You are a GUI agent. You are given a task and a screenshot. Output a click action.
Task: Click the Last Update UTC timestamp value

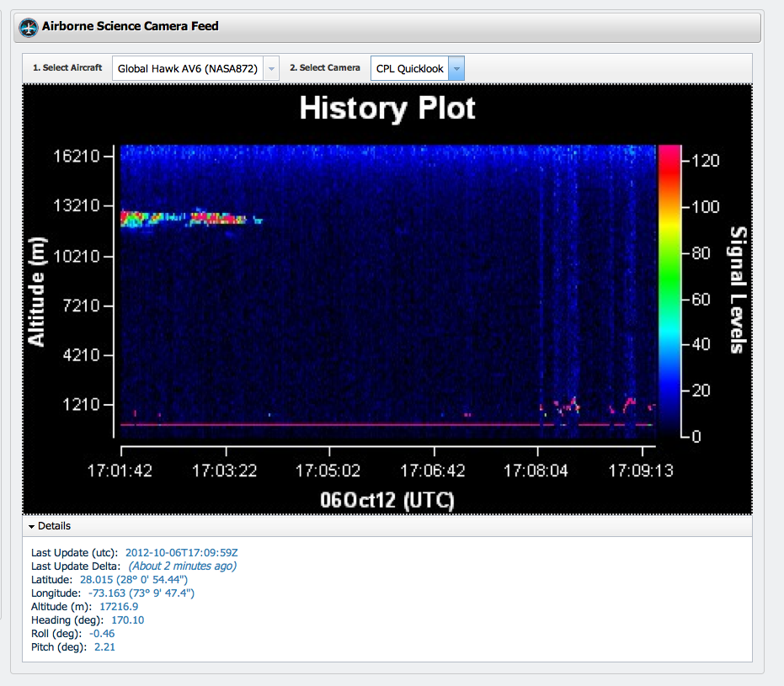coord(182,553)
